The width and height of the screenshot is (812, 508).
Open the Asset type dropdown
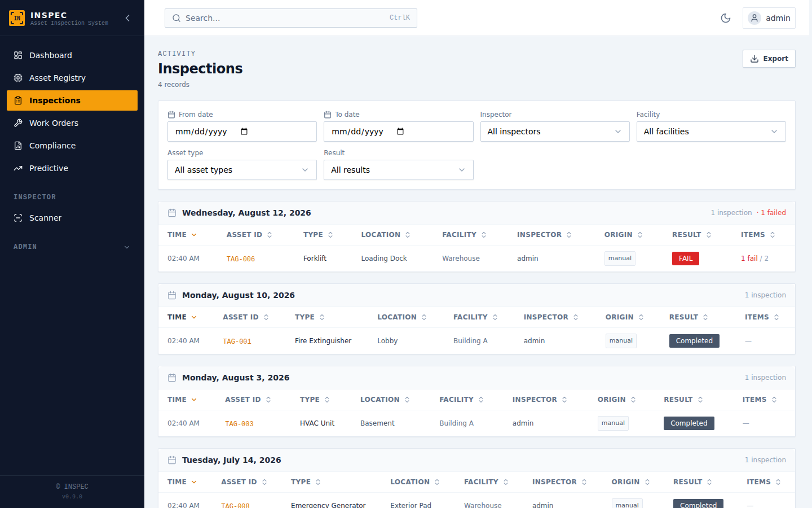[x=242, y=170]
